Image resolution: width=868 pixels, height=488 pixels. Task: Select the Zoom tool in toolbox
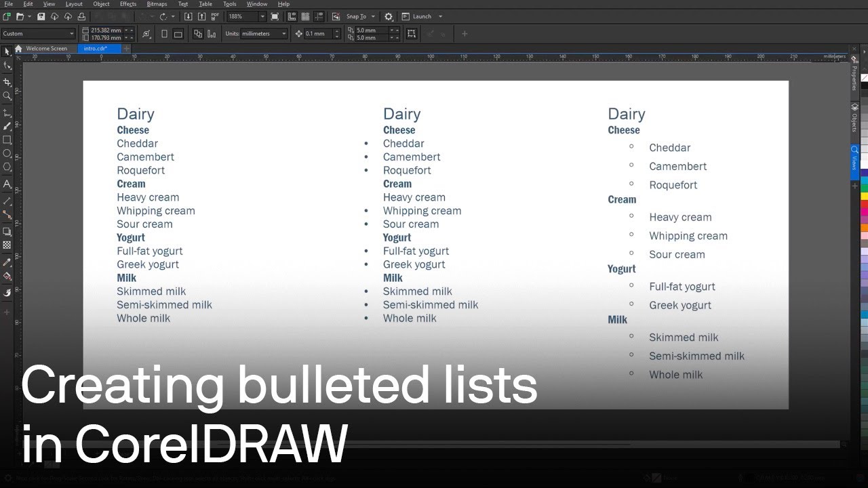tap(7, 96)
